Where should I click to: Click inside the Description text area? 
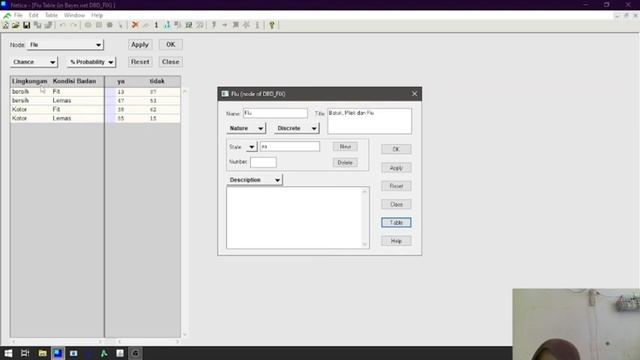294,218
